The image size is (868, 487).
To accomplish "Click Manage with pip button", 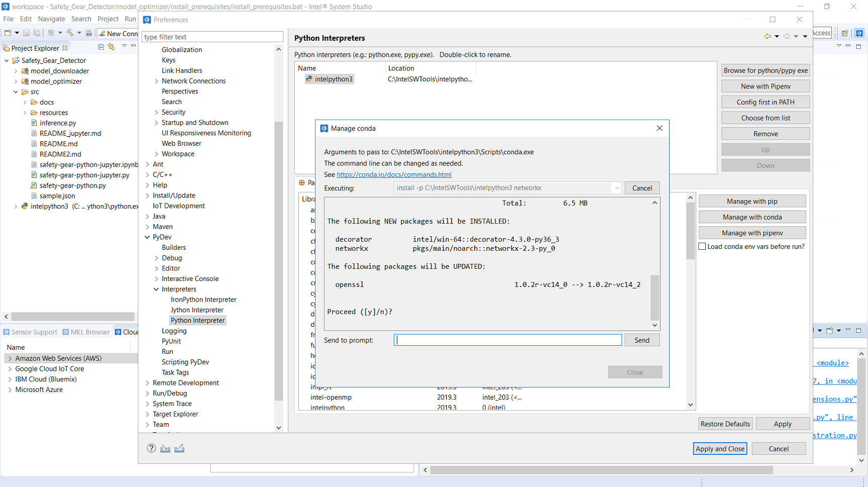I will [752, 201].
